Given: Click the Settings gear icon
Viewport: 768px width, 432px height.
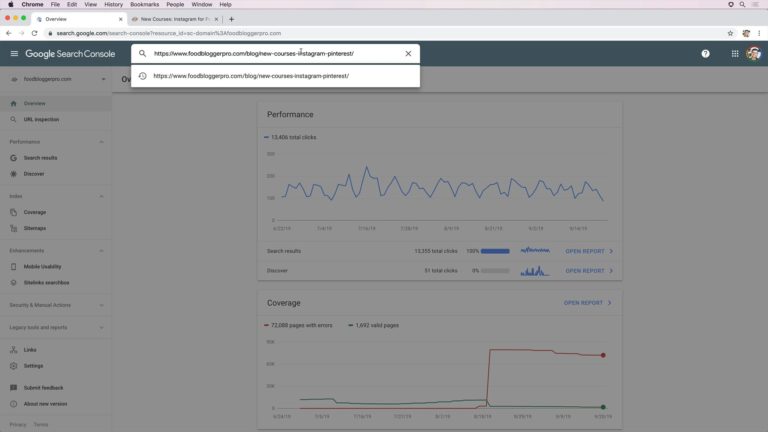Looking at the screenshot, I should click(x=14, y=366).
